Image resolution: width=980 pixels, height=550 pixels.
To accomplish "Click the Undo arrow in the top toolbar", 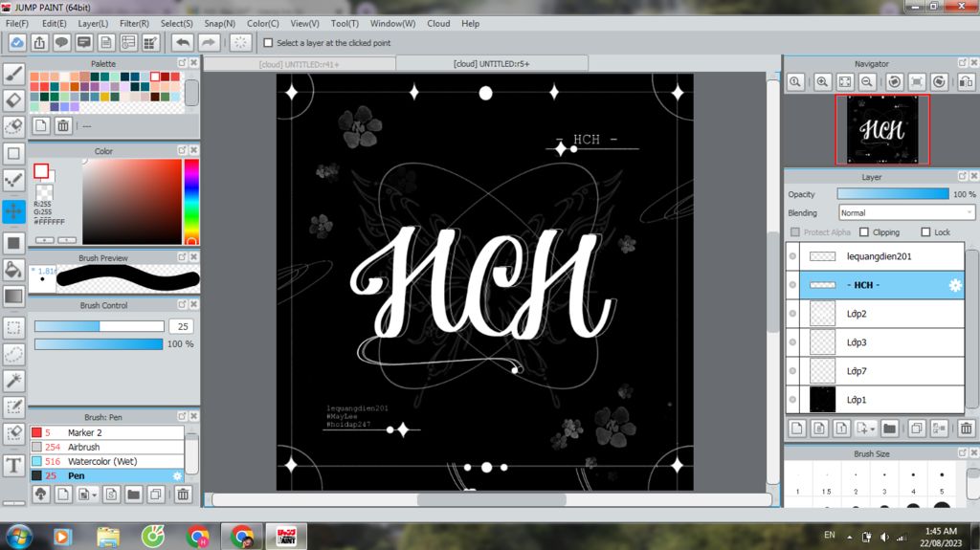I will coord(182,43).
